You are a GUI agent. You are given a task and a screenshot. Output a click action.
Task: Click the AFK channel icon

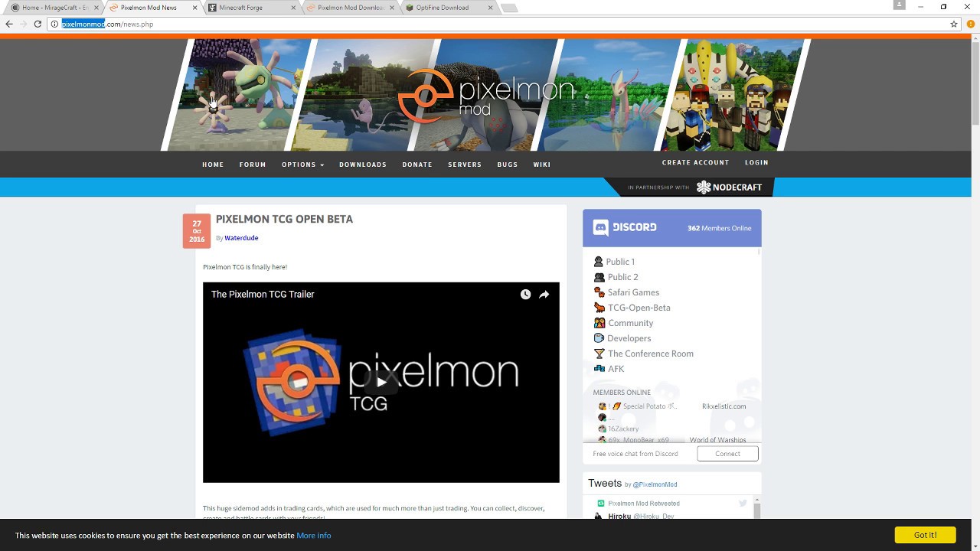[599, 369]
